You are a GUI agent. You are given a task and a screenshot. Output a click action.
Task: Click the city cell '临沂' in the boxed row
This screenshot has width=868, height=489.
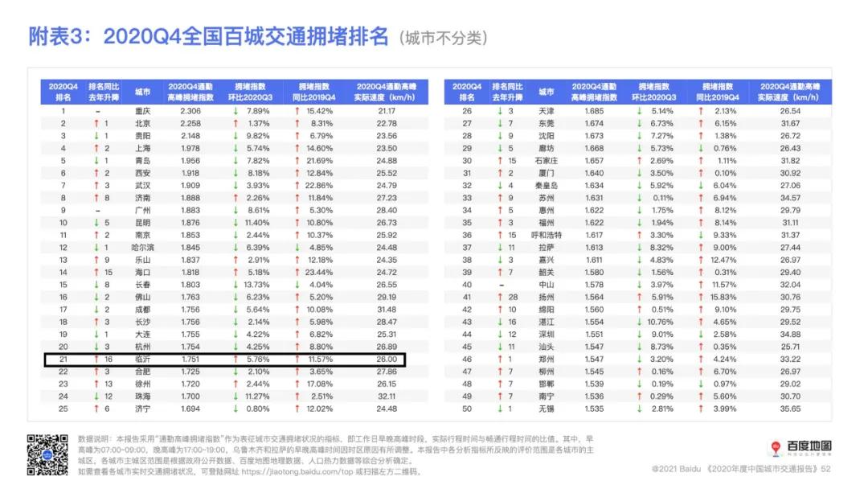coord(143,360)
